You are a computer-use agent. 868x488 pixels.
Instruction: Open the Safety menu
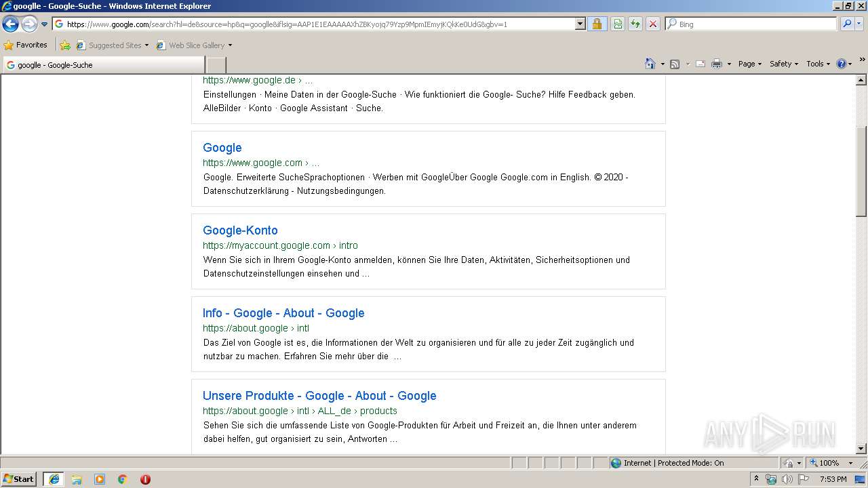[785, 64]
